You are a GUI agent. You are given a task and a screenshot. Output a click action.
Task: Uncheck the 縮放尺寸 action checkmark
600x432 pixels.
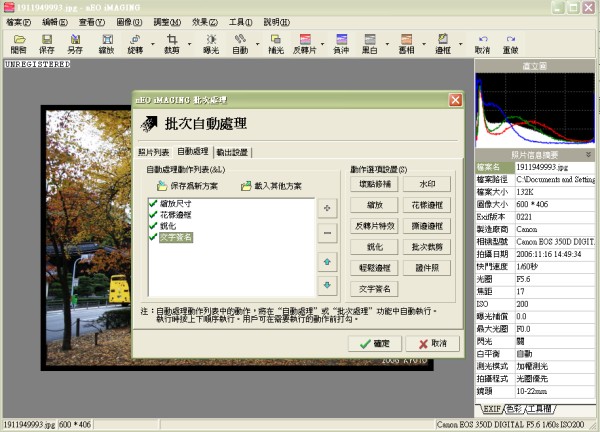click(x=153, y=203)
